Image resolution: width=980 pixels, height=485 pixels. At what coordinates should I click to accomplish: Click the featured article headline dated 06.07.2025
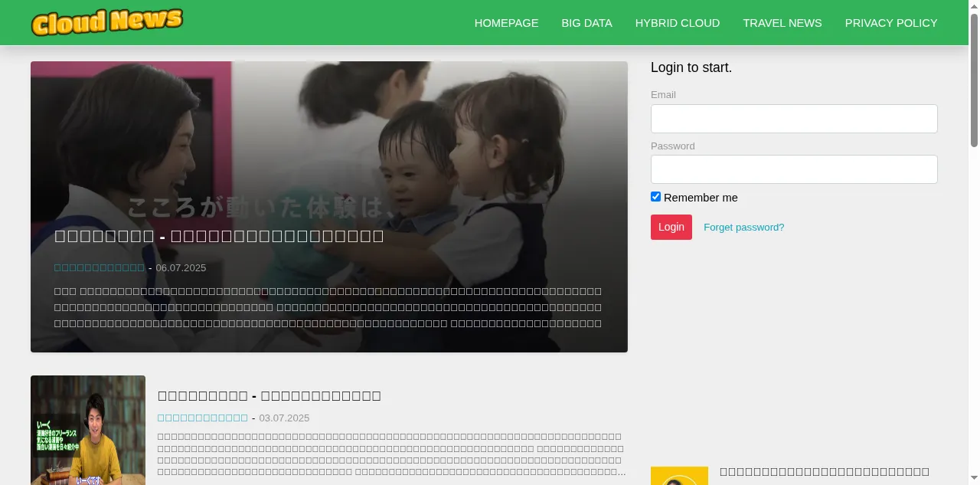(x=219, y=236)
